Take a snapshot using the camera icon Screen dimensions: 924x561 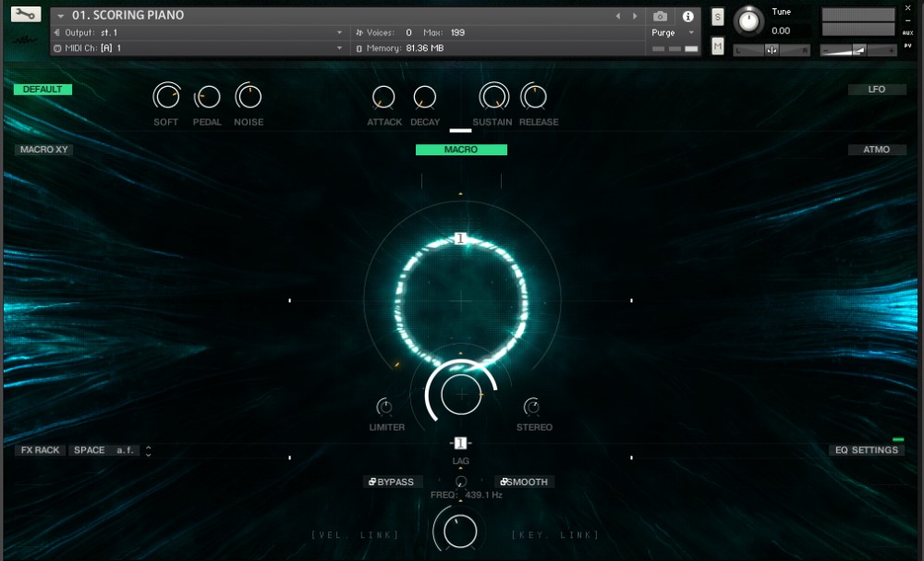[x=658, y=15]
